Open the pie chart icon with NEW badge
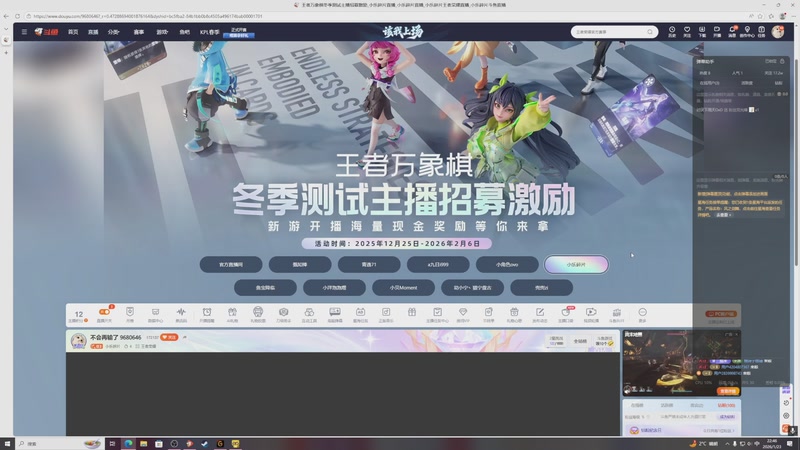800x450 pixels. 565,314
